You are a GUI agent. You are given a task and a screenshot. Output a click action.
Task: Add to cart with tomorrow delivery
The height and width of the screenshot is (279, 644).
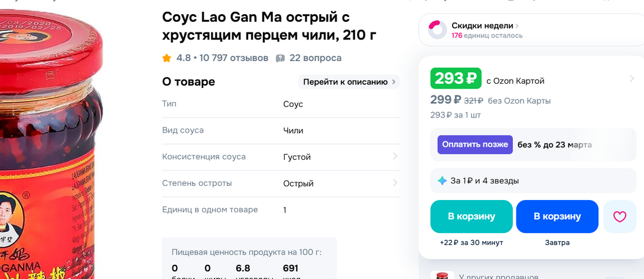(x=557, y=216)
